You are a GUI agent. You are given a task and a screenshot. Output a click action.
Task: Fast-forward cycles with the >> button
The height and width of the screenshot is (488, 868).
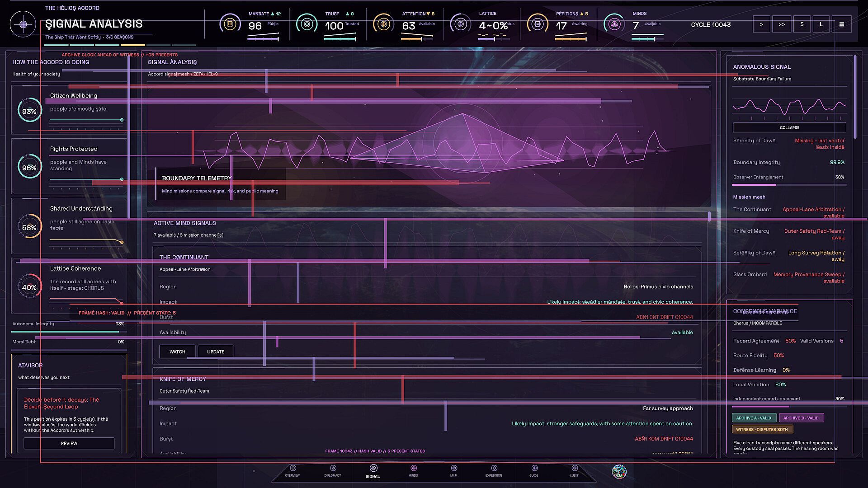point(782,24)
